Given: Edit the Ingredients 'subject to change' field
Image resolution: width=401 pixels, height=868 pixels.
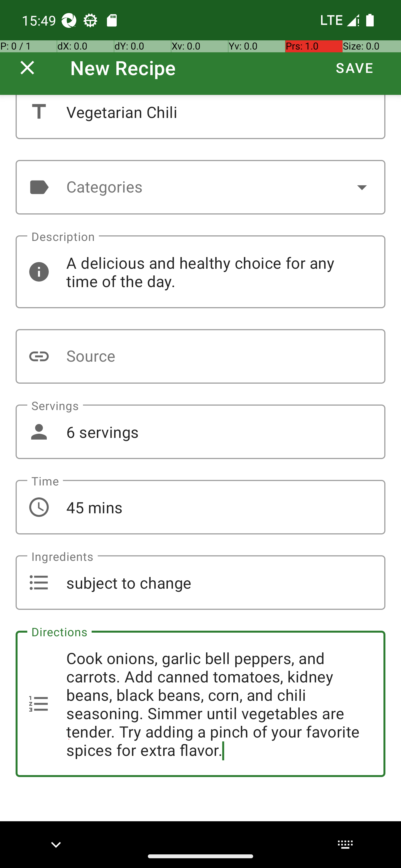Looking at the screenshot, I should pyautogui.click(x=200, y=582).
